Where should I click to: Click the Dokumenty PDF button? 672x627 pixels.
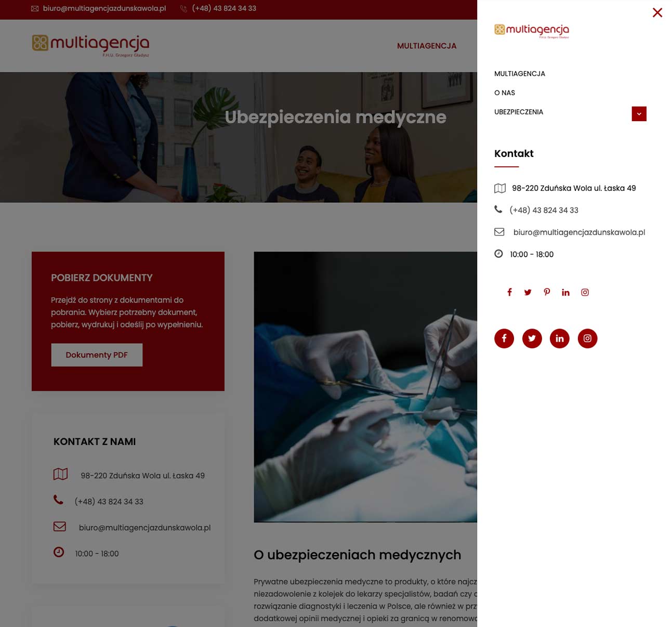[x=97, y=355]
